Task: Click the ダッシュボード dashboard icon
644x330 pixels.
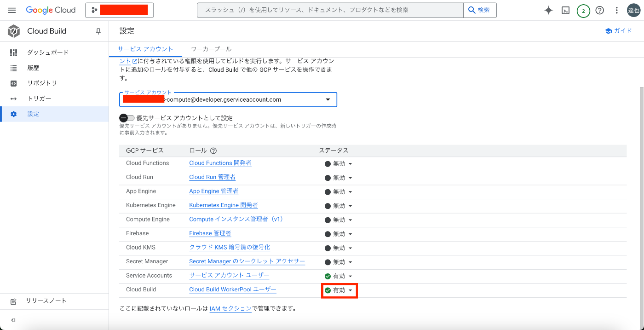Action: 13,52
